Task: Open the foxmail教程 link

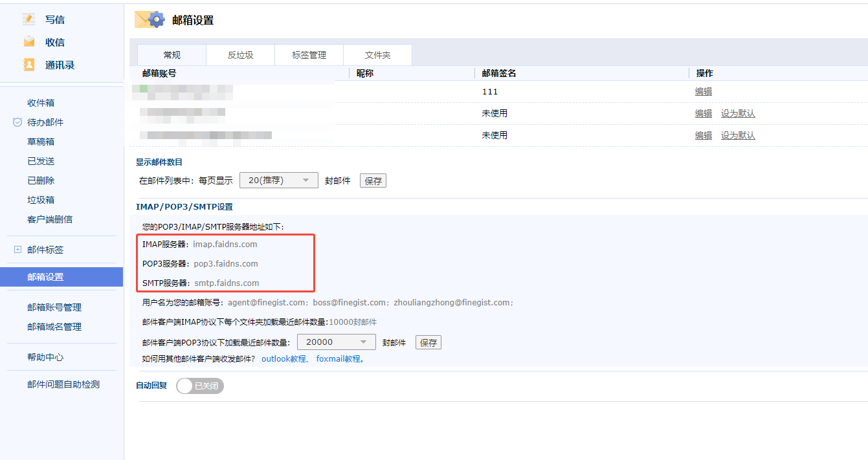Action: [x=339, y=358]
